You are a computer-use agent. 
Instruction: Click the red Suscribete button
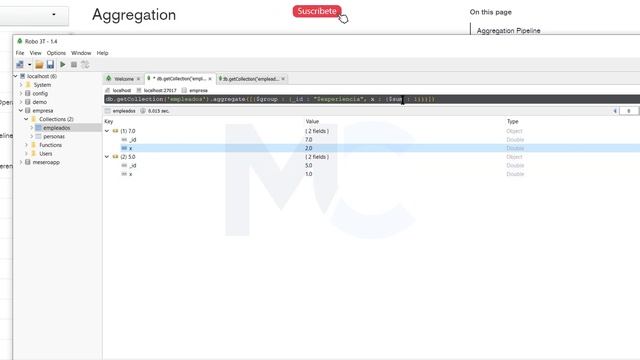(317, 11)
